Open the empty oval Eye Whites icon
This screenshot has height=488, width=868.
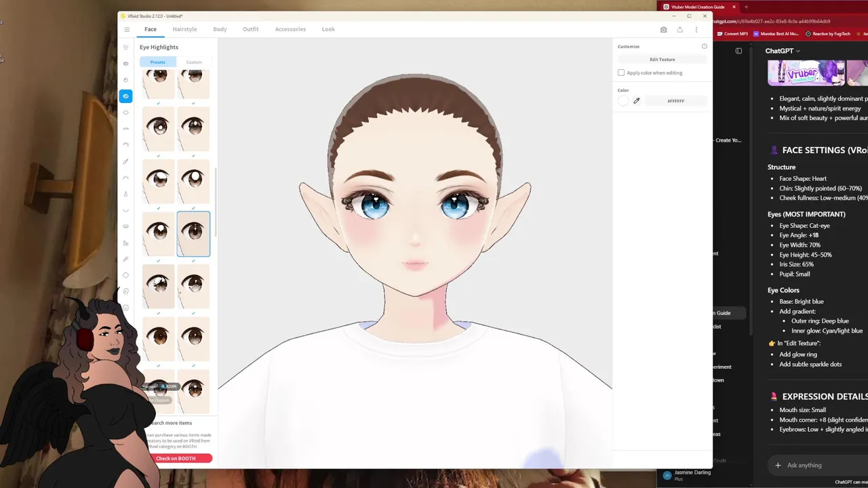coord(125,113)
